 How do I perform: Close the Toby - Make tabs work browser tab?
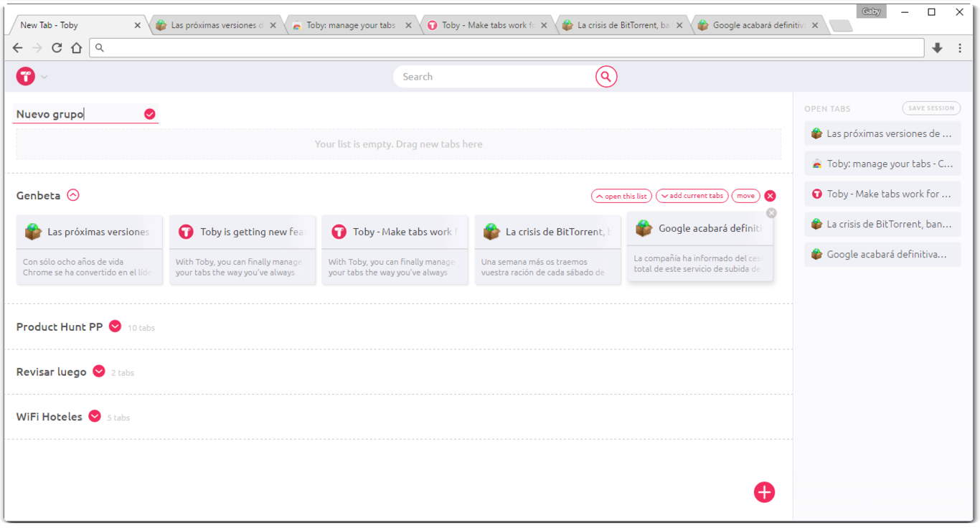[x=545, y=25]
